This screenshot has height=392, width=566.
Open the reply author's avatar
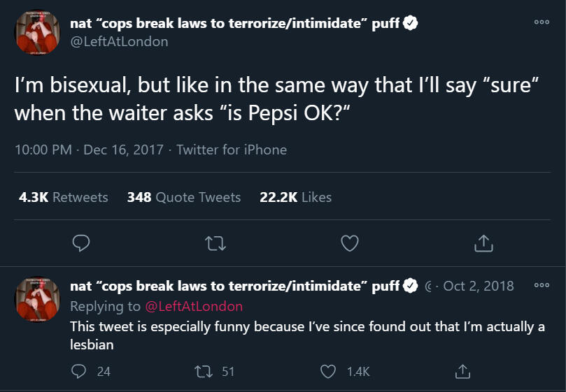tap(38, 298)
